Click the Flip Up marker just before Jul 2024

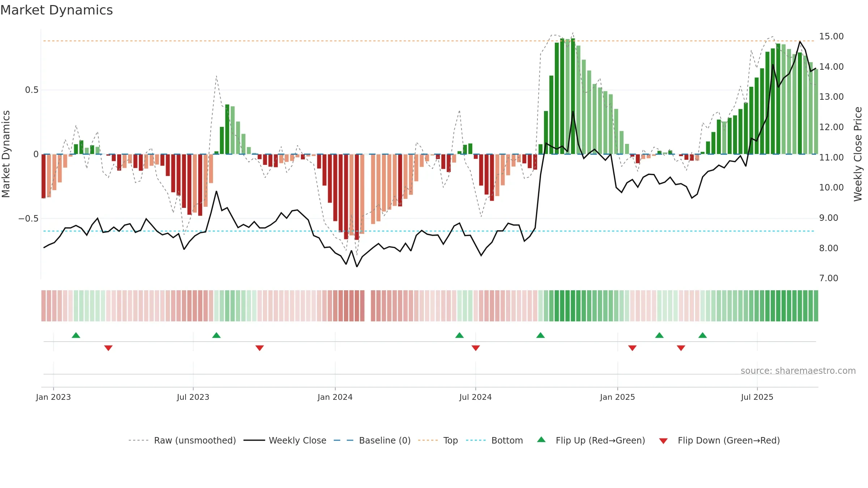pos(459,335)
